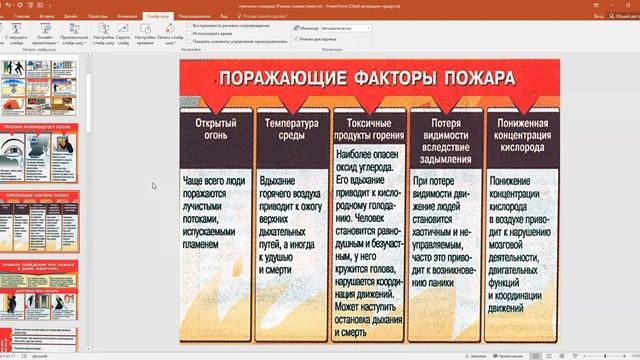This screenshot has height=360, width=640.
Task: Open 'Онлайн-презентация' presentation button
Action: click(x=45, y=34)
